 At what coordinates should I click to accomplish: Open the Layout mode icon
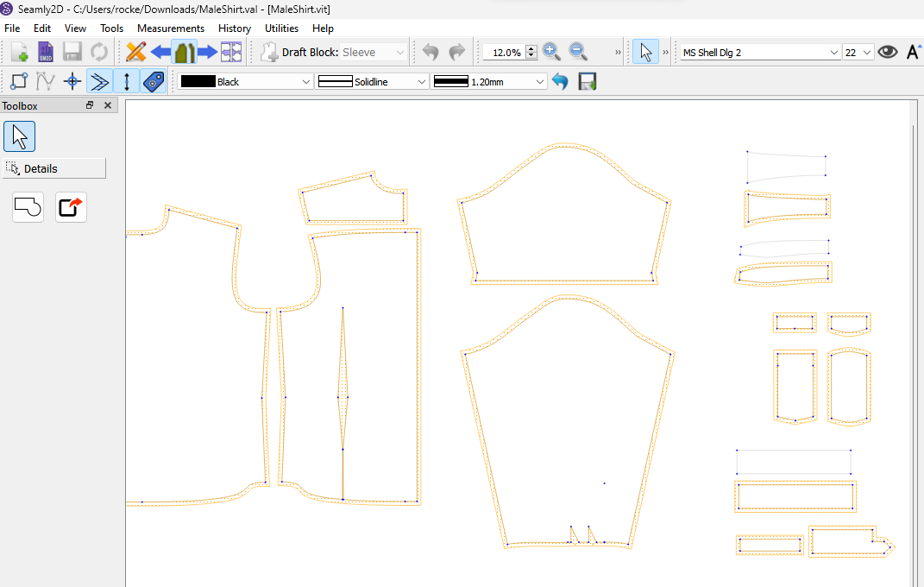pyautogui.click(x=230, y=52)
